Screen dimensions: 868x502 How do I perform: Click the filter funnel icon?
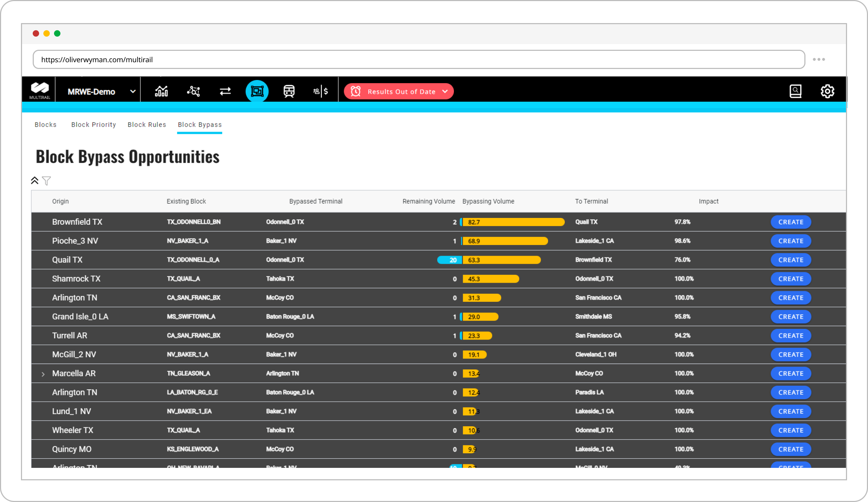[46, 181]
